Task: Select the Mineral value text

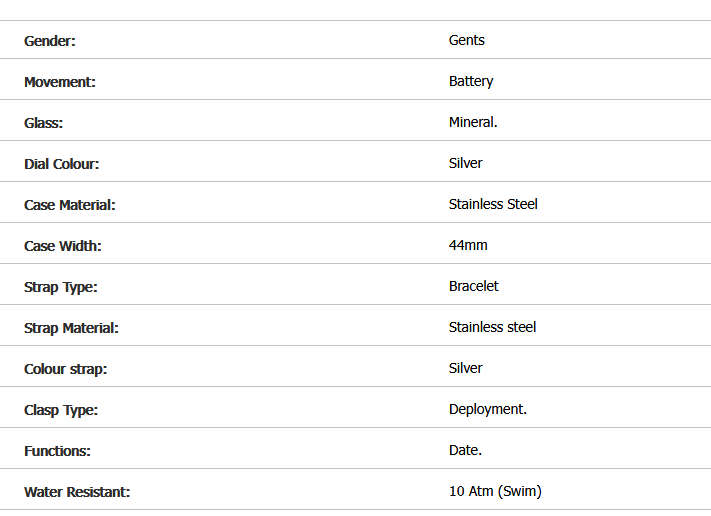Action: coord(473,122)
